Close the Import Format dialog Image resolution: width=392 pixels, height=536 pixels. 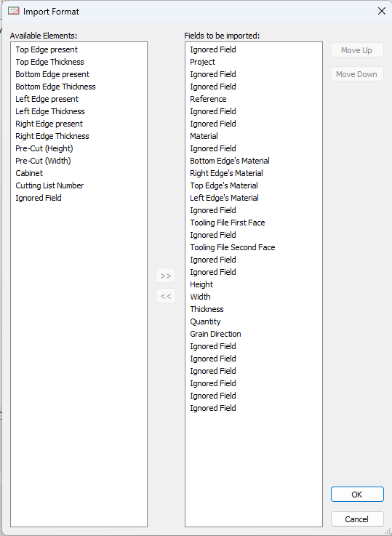(381, 12)
